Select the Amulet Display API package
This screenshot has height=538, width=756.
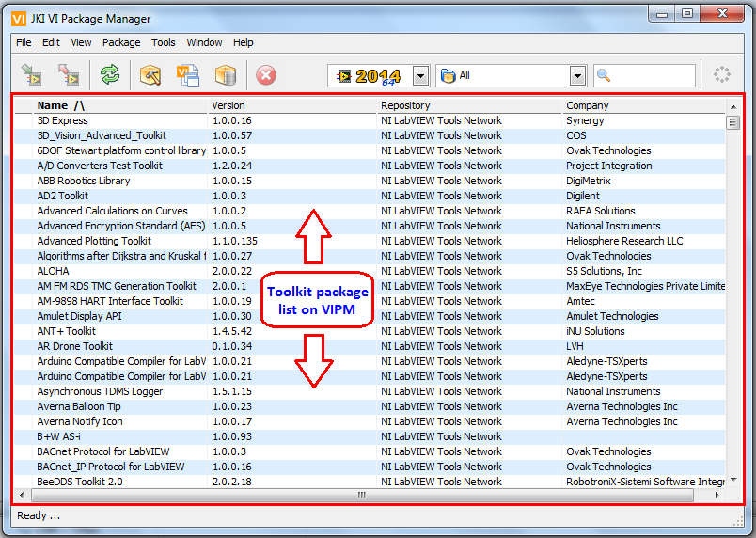click(370, 316)
